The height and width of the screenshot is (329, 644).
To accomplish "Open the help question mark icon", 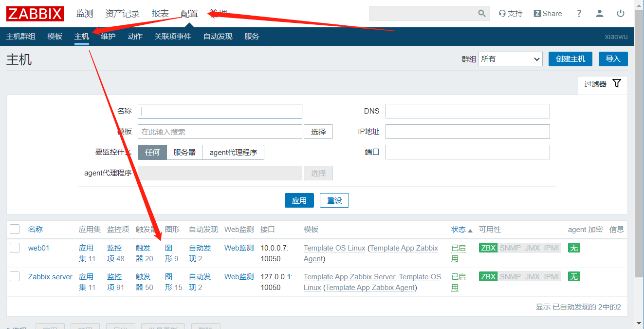I will point(579,14).
